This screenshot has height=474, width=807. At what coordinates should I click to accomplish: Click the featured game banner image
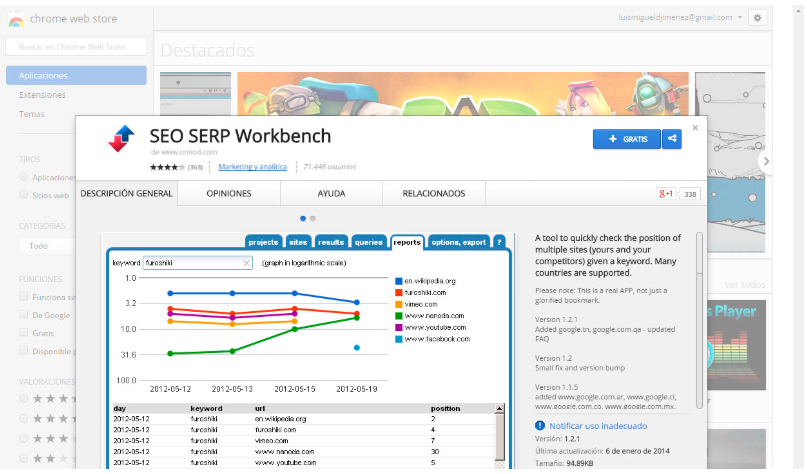pos(463,94)
